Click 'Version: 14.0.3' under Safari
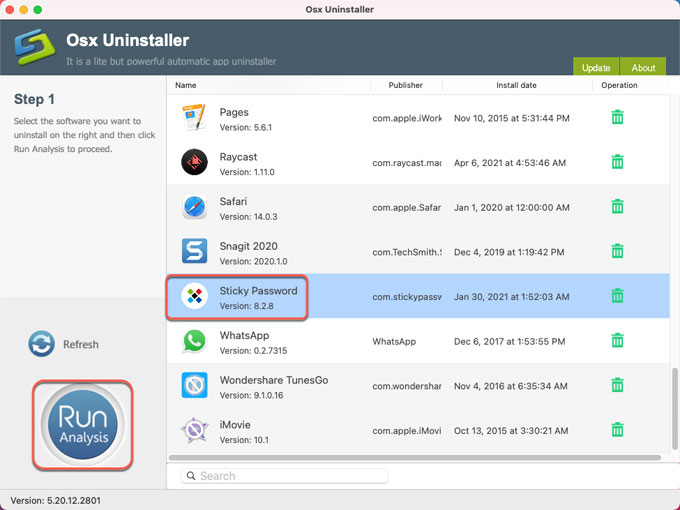The image size is (680, 510). click(248, 217)
